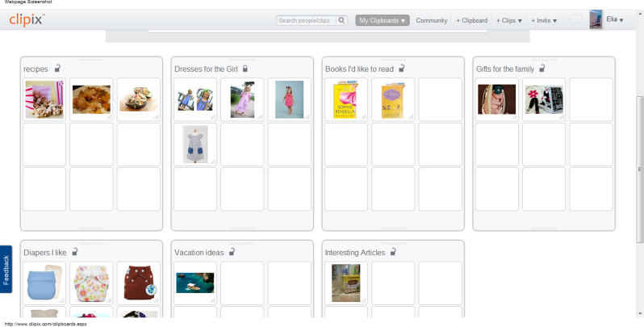Toggle the Vacation ideas lock
The width and height of the screenshot is (644, 327).
[232, 251]
